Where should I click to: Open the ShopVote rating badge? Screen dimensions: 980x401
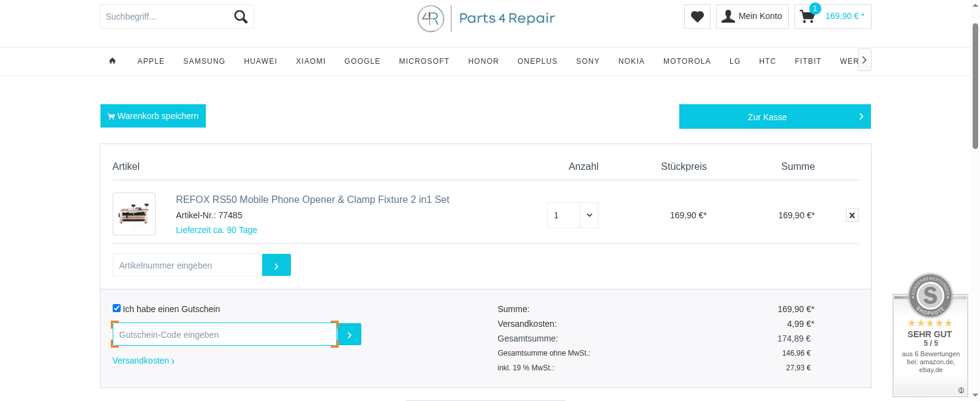click(x=930, y=335)
